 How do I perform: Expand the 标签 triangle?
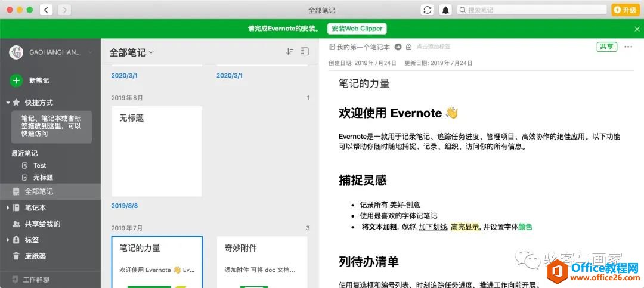tap(7, 240)
